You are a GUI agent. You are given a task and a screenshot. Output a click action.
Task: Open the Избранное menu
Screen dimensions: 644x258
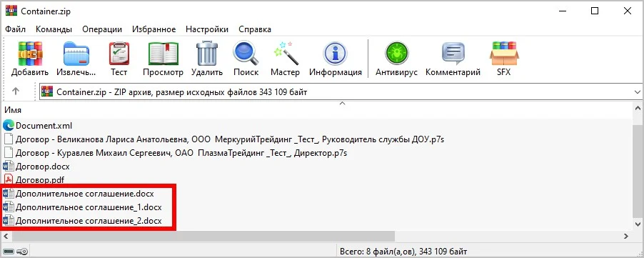(154, 29)
